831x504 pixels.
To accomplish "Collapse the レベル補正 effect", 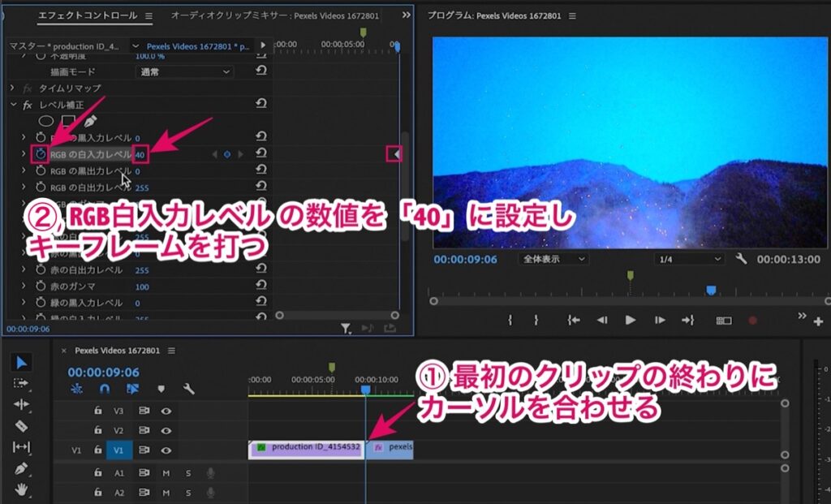I will (x=13, y=105).
